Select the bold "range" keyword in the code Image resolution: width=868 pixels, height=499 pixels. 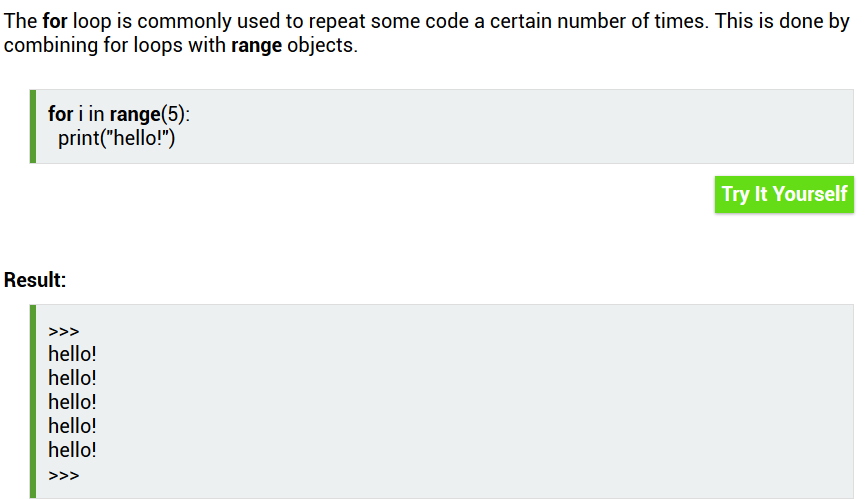coord(135,114)
